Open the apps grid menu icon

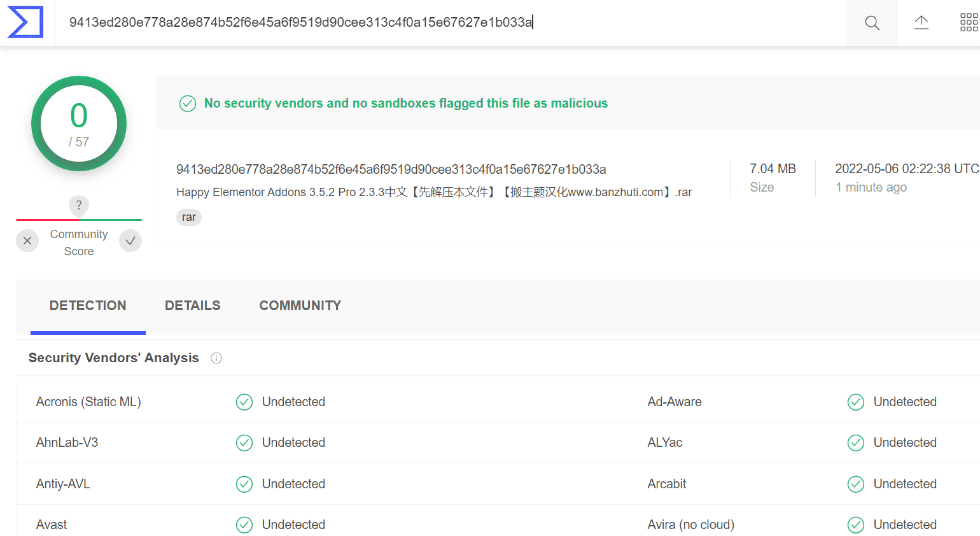pyautogui.click(x=969, y=23)
